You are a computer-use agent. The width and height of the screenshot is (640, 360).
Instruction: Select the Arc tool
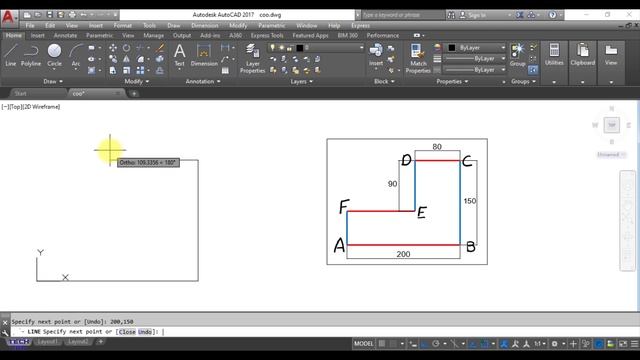pos(76,55)
